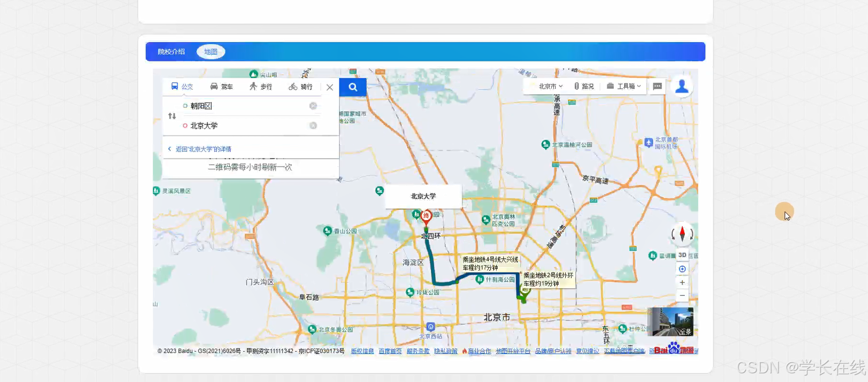Click the 地铁4号线大兴线 route label
The height and width of the screenshot is (382, 868).
coord(490,264)
